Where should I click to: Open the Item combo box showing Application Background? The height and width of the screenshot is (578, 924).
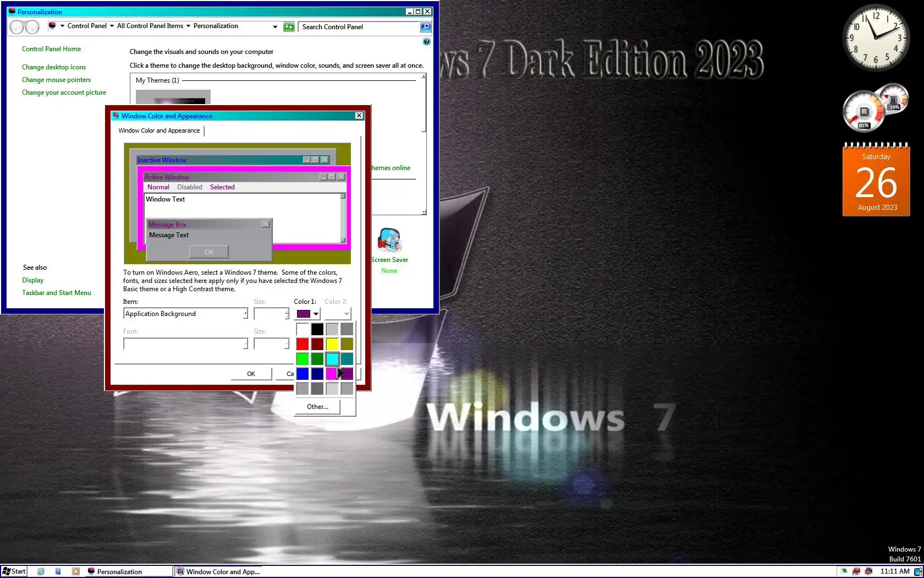pyautogui.click(x=185, y=314)
